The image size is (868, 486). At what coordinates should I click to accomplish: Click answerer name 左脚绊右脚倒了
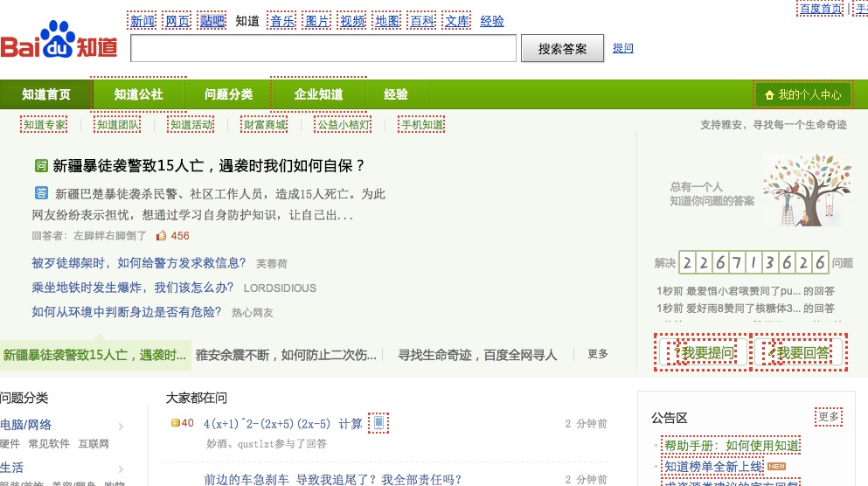click(x=109, y=236)
